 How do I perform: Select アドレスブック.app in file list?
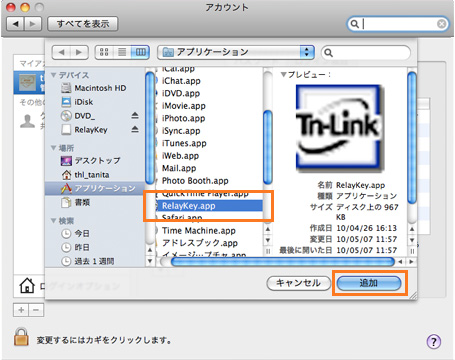click(x=209, y=243)
